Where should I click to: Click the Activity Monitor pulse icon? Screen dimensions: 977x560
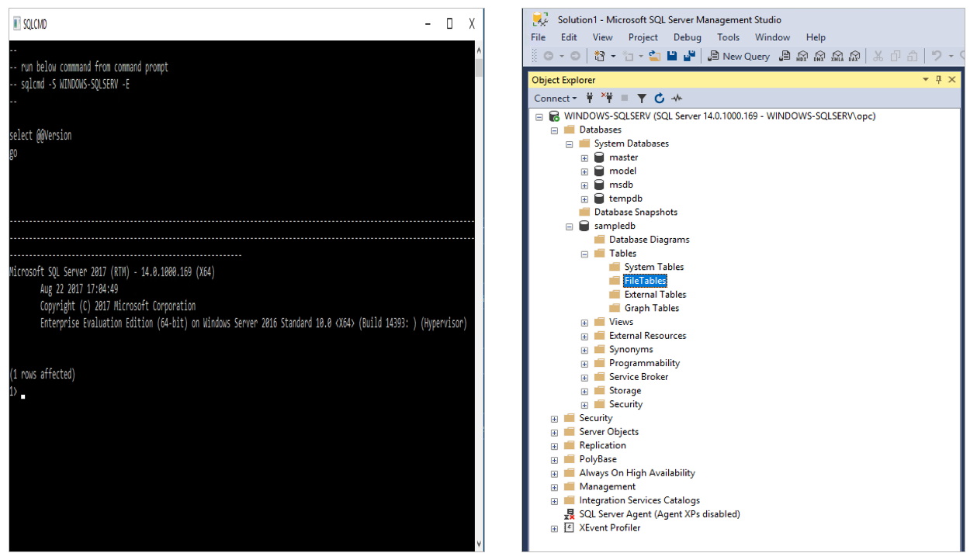click(x=677, y=99)
